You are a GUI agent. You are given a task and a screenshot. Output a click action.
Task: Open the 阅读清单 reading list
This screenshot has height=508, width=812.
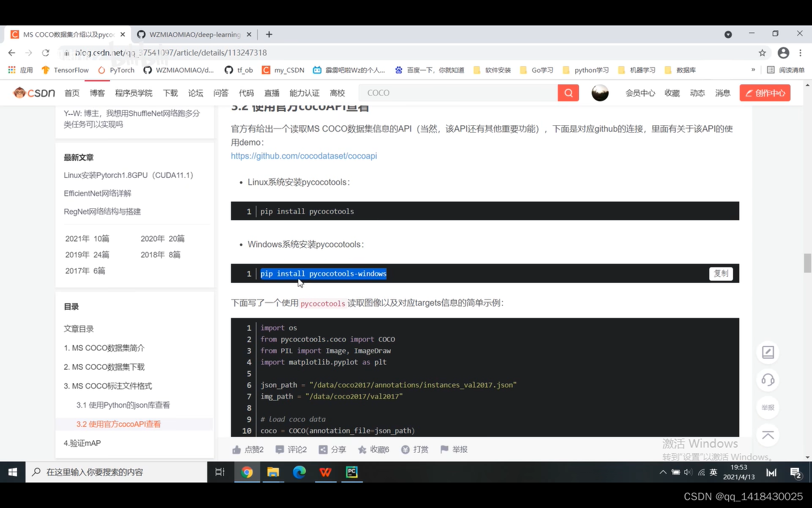785,70
